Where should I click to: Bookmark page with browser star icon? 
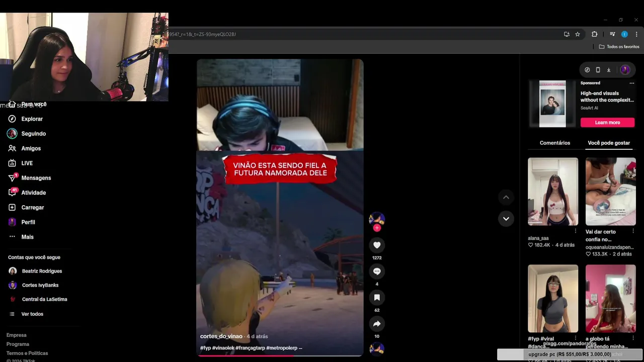(x=578, y=34)
